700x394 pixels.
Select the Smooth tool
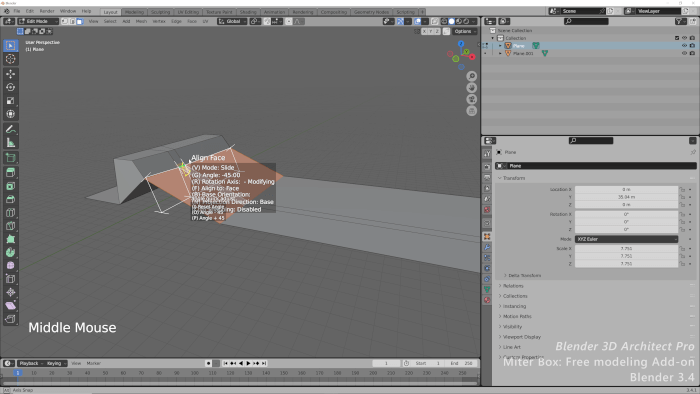tap(11, 266)
